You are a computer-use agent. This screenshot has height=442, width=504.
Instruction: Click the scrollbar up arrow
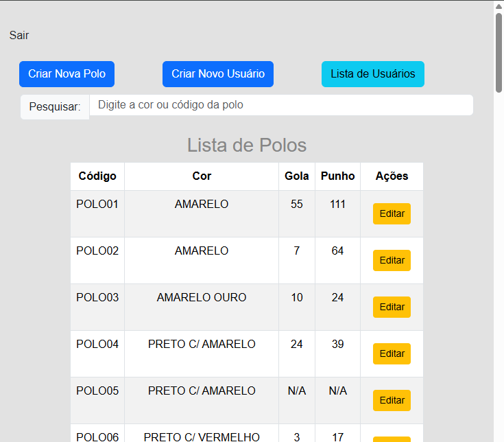tap(499, 6)
